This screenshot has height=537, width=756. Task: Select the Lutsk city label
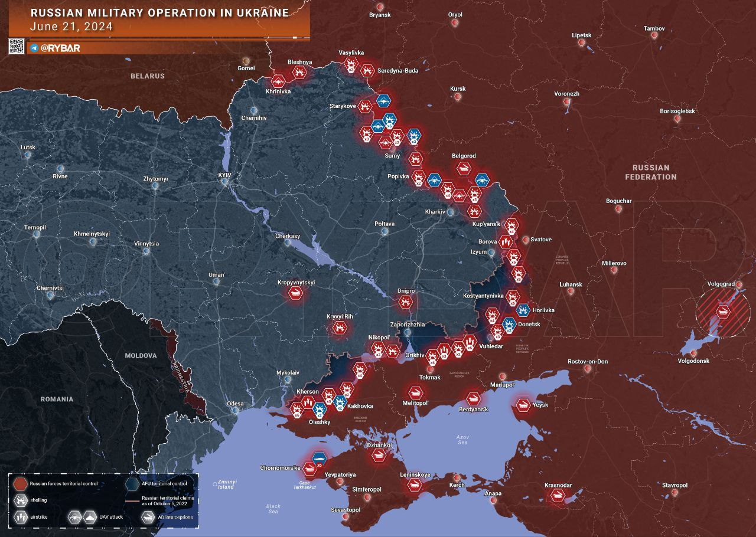(x=28, y=147)
